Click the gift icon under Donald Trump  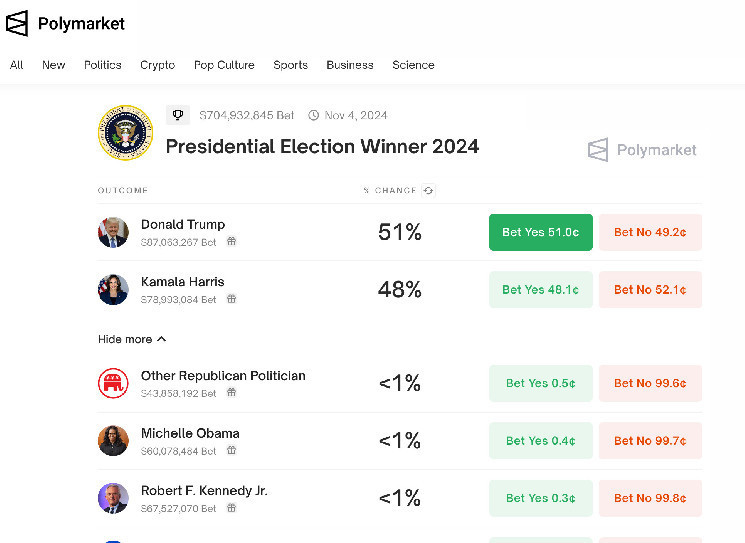click(231, 242)
